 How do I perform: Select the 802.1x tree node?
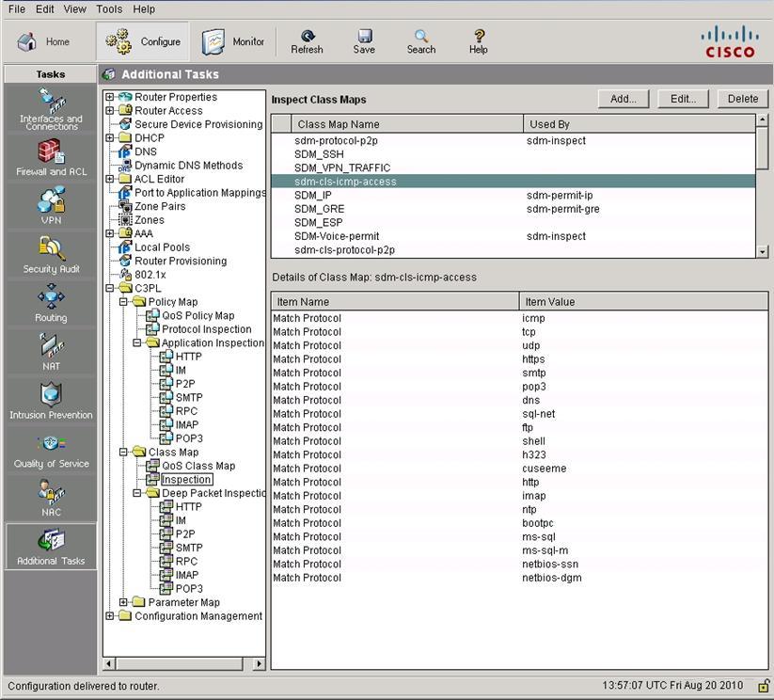pos(150,275)
